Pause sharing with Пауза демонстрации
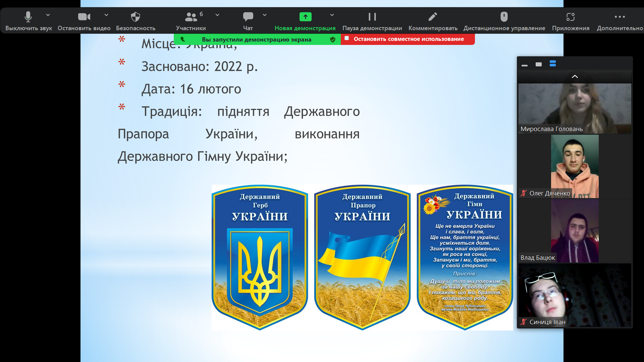The image size is (644, 362). click(x=372, y=17)
